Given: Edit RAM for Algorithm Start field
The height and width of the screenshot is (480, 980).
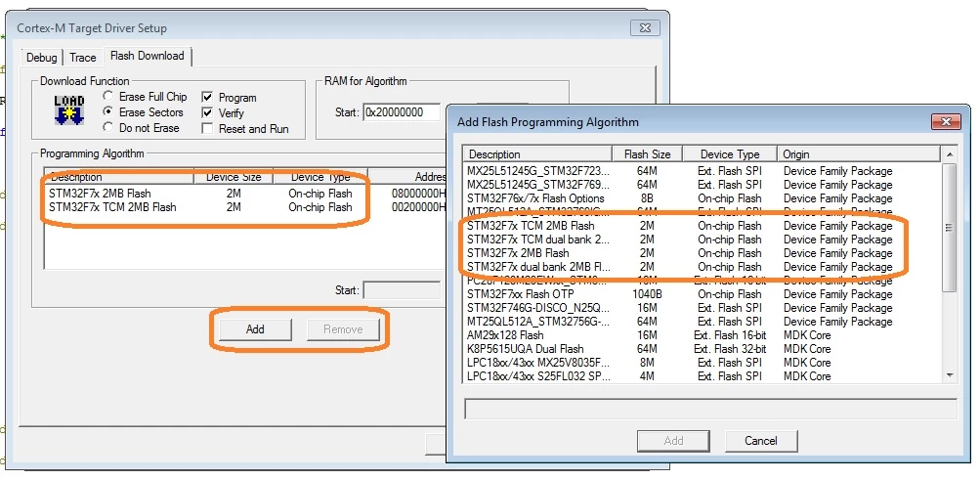Looking at the screenshot, I should [402, 112].
